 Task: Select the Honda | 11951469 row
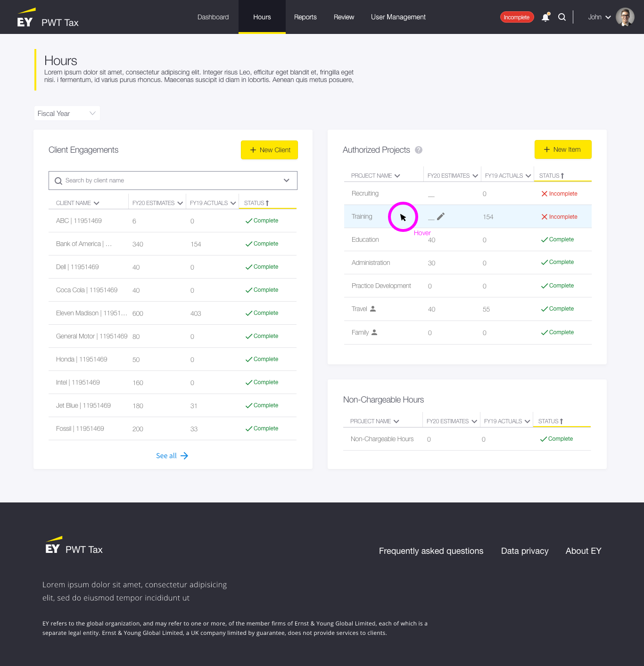point(173,360)
